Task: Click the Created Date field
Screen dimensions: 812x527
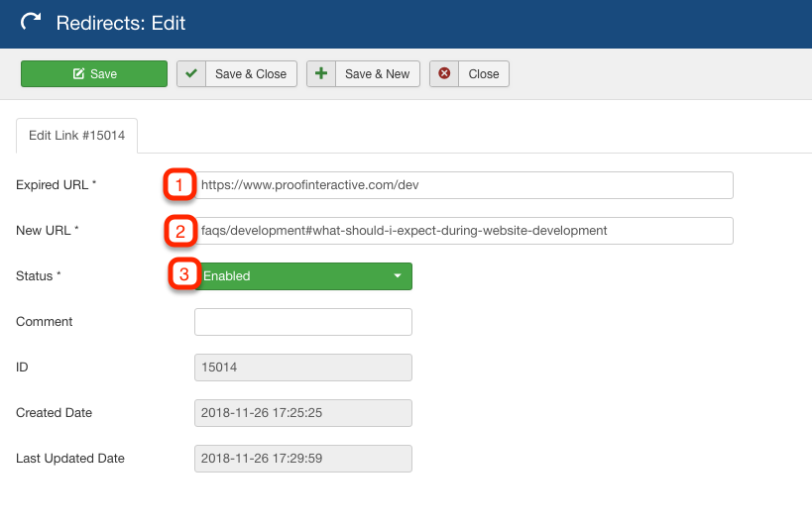Action: [x=303, y=413]
